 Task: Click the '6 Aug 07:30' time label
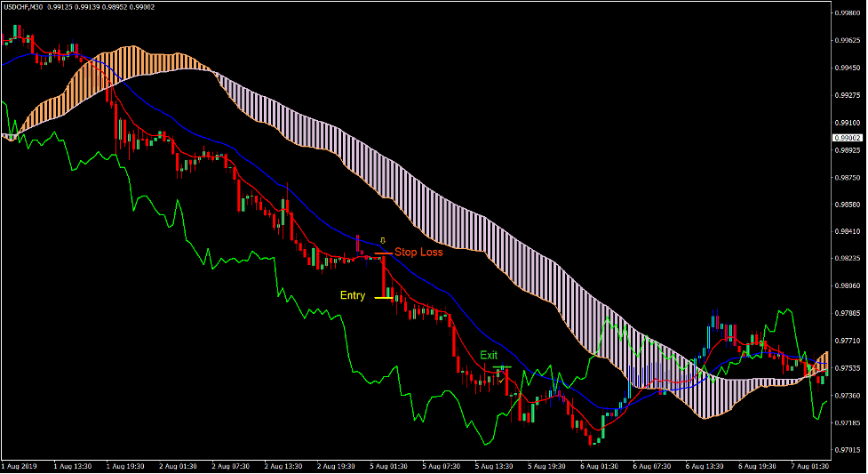651,466
